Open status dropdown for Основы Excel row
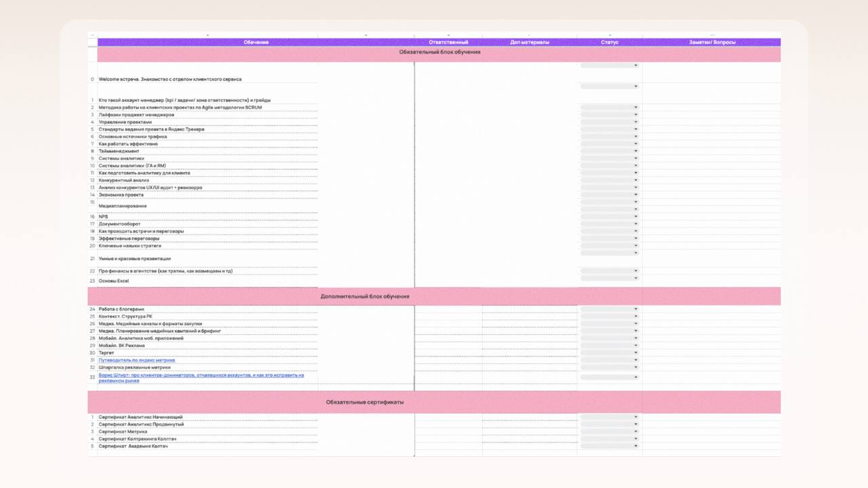868x488 pixels. tap(609, 279)
